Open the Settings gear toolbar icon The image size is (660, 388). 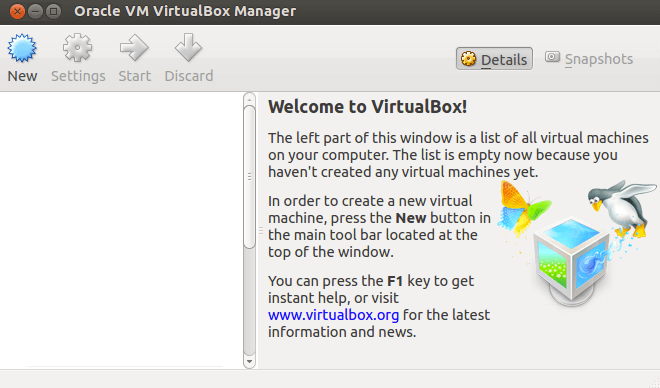pos(77,48)
